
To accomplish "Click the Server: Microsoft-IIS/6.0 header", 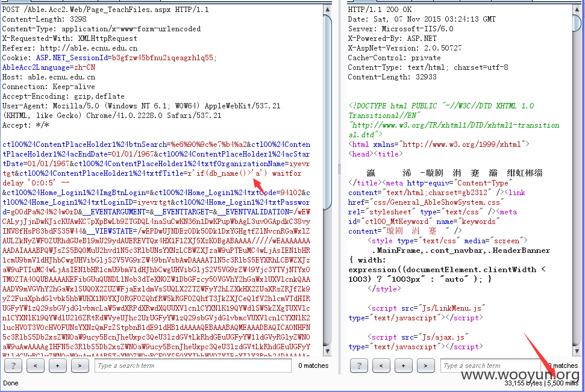I will (401, 29).
